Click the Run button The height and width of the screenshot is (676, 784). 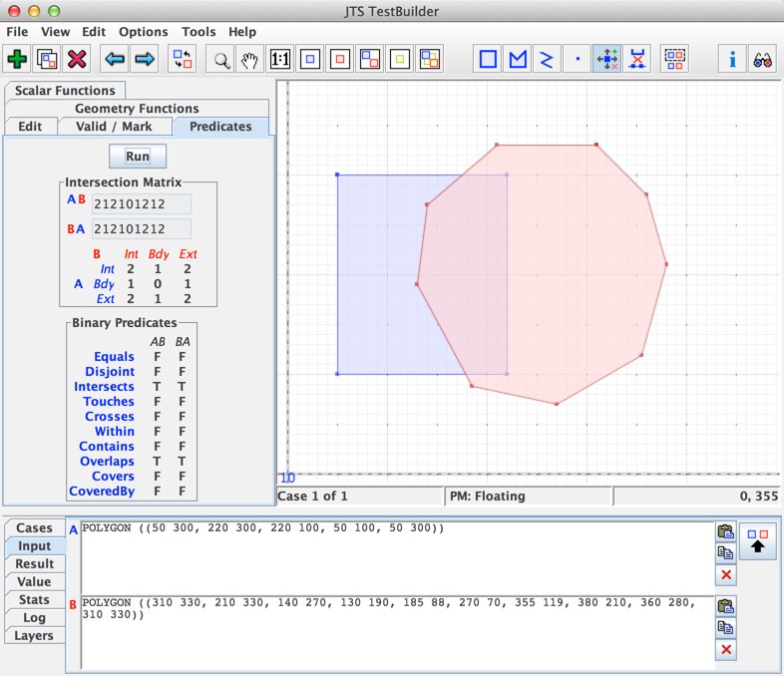pyautogui.click(x=138, y=157)
